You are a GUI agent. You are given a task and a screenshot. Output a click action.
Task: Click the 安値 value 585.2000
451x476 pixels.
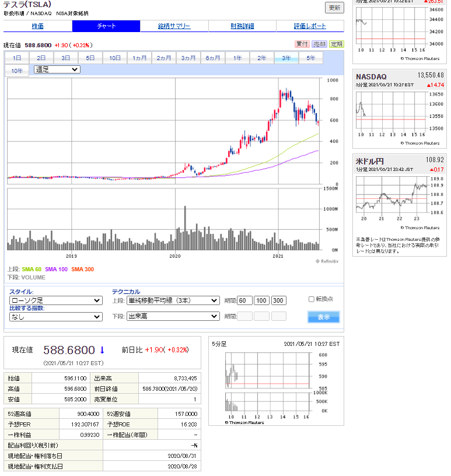click(x=75, y=400)
